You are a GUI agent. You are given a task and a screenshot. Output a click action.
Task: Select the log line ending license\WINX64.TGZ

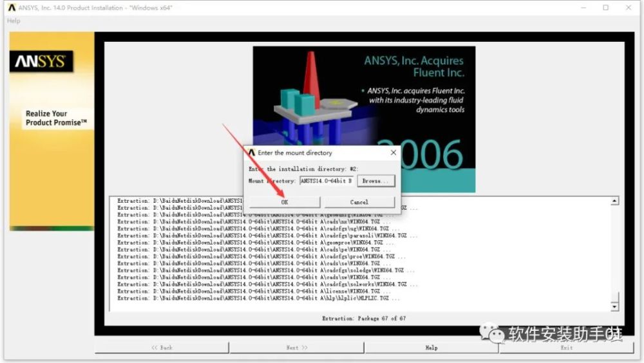click(x=254, y=292)
